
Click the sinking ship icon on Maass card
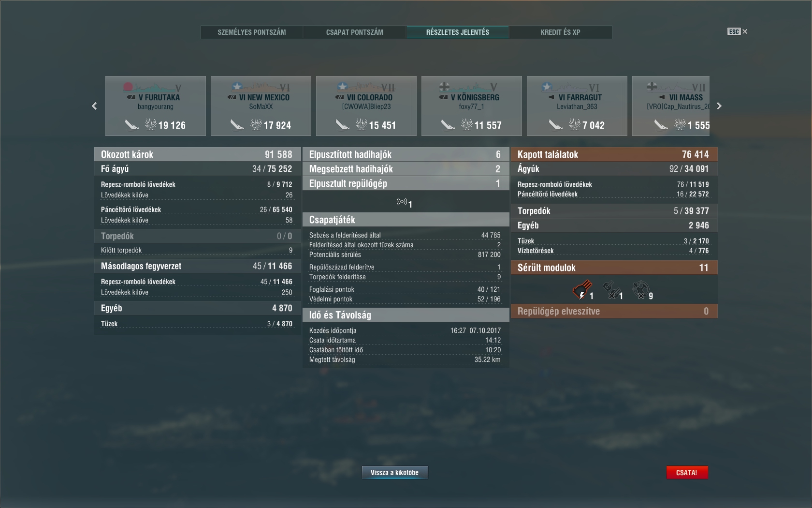(661, 125)
